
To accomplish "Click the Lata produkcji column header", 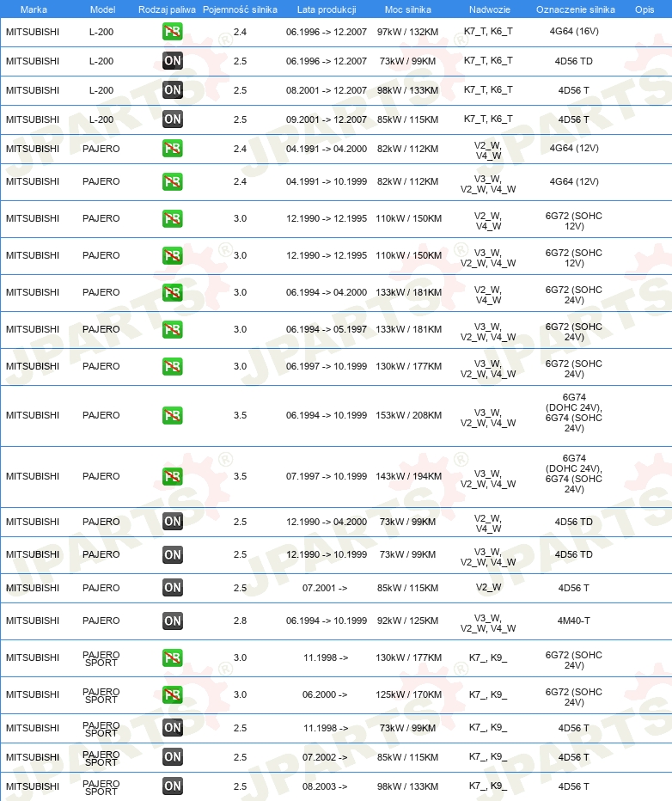I will [x=327, y=9].
